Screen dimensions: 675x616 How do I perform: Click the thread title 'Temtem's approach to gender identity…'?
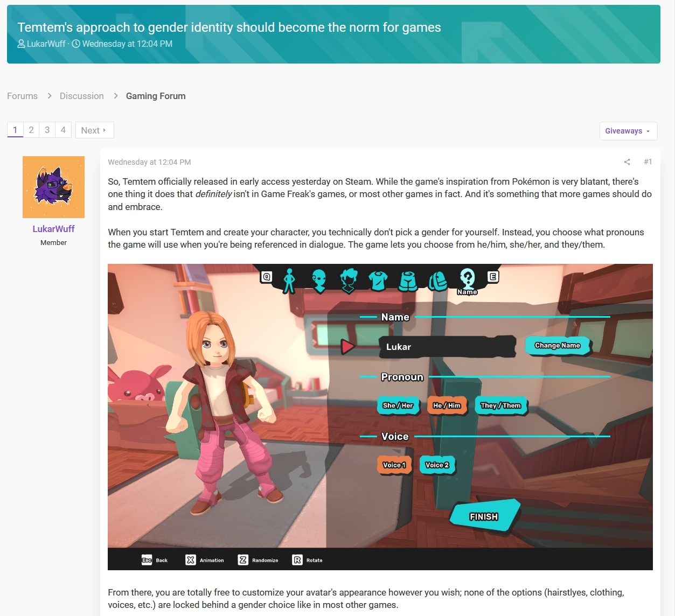229,27
